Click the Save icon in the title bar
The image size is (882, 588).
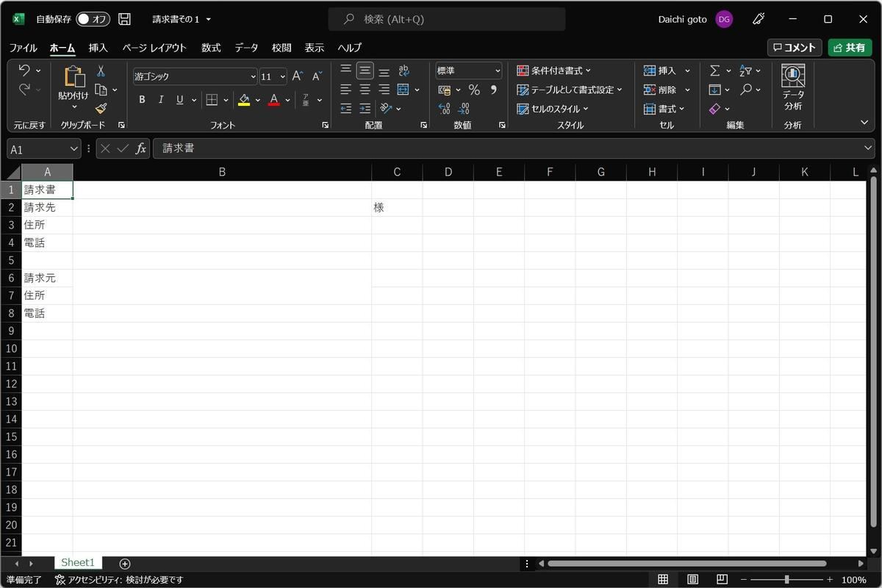124,19
